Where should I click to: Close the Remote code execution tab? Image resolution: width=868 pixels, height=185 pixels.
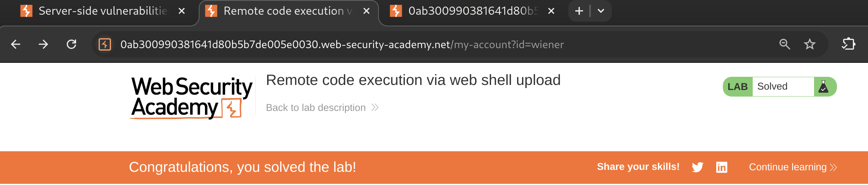(366, 11)
